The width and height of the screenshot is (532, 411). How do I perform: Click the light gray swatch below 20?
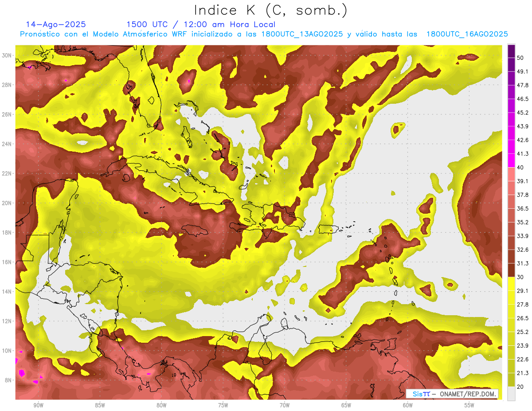pos(511,393)
